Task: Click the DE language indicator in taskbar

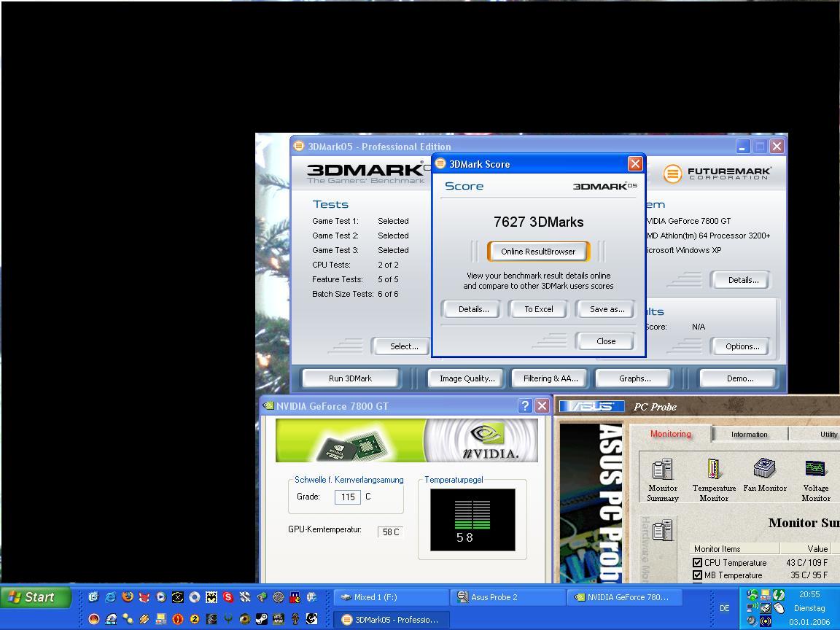Action: [x=724, y=608]
